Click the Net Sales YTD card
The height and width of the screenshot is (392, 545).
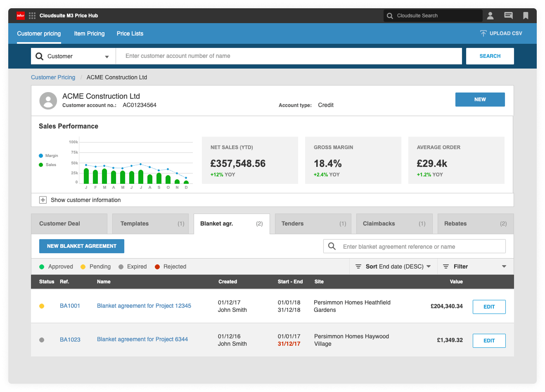(250, 160)
